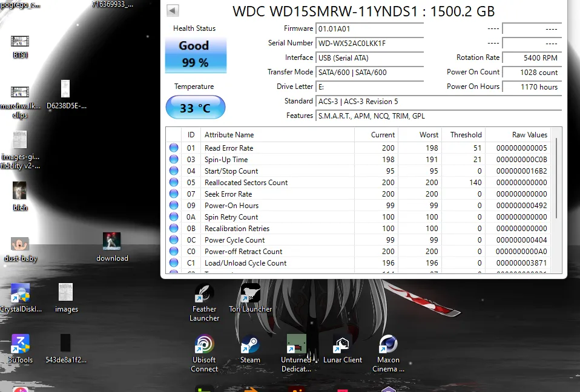Click raw value 000000003871
Viewport: 580px width, 392px height.
point(521,263)
